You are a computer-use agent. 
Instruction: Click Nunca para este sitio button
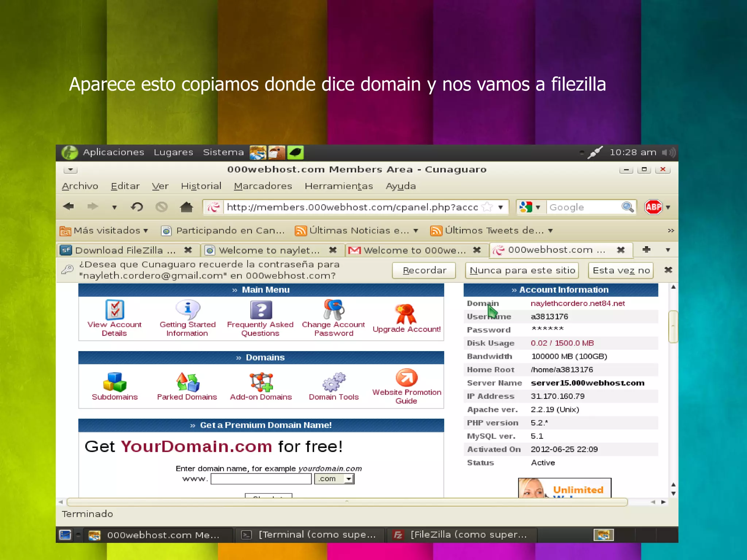(522, 270)
